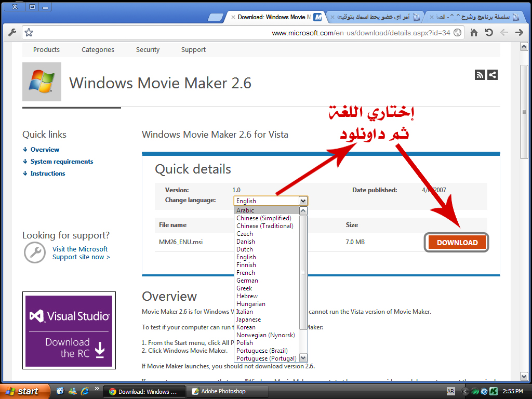The width and height of the screenshot is (532, 399).
Task: Jump to Instructions quick link
Action: [47, 174]
